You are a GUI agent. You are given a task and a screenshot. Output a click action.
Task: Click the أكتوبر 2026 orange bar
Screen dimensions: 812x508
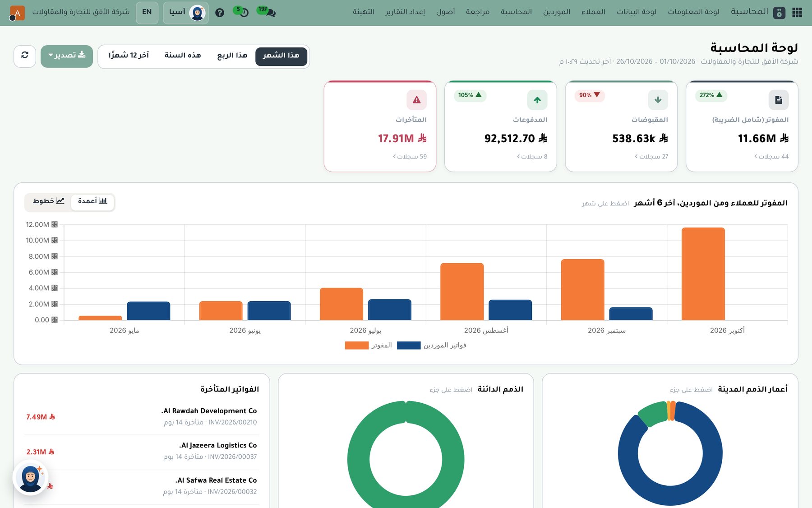coord(703,274)
